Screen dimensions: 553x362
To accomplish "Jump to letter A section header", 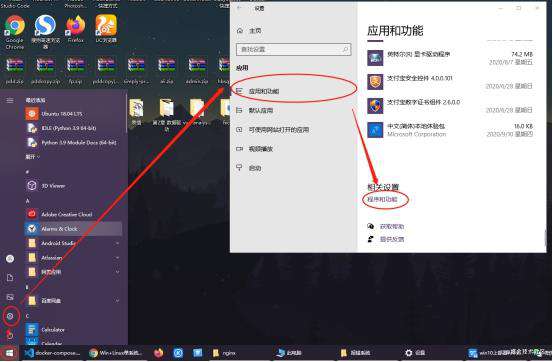I will 28,200.
